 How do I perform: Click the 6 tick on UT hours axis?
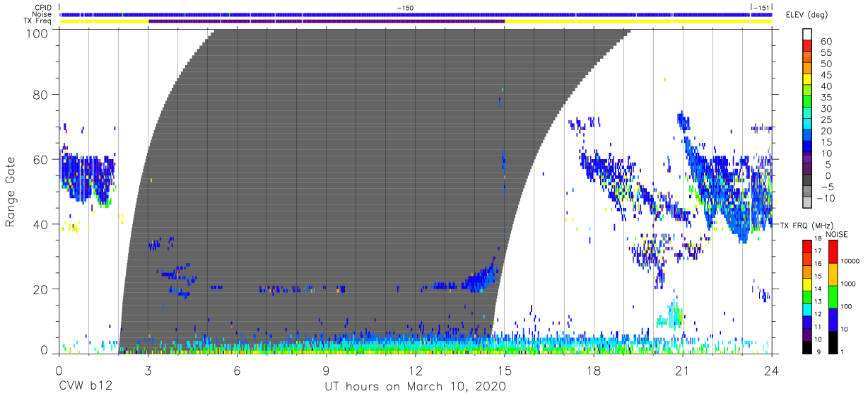point(237,370)
